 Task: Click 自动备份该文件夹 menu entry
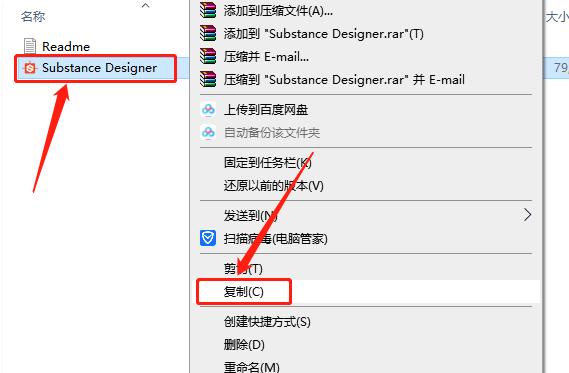tap(366, 132)
